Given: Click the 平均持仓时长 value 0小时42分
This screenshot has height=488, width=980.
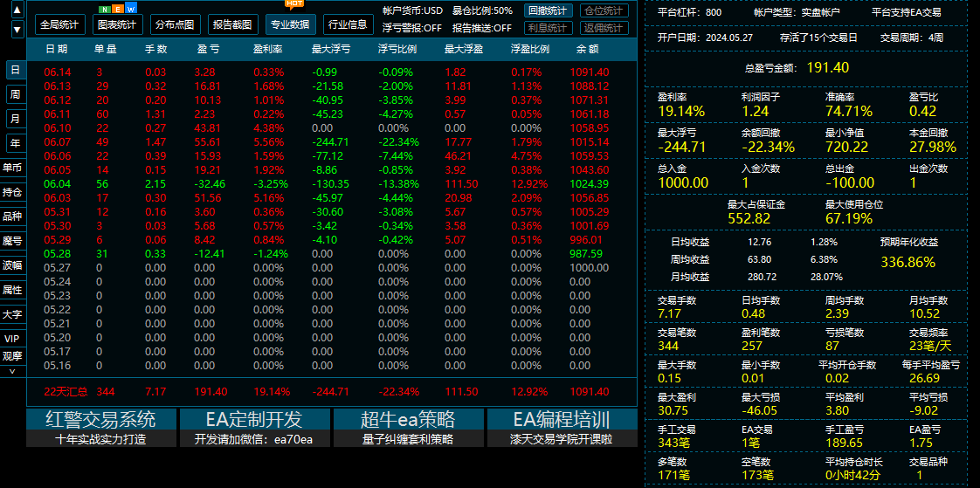Looking at the screenshot, I should coord(853,474).
